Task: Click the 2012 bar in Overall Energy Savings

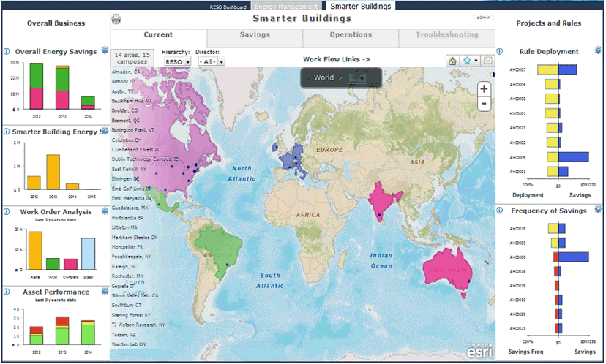Action: pos(37,86)
